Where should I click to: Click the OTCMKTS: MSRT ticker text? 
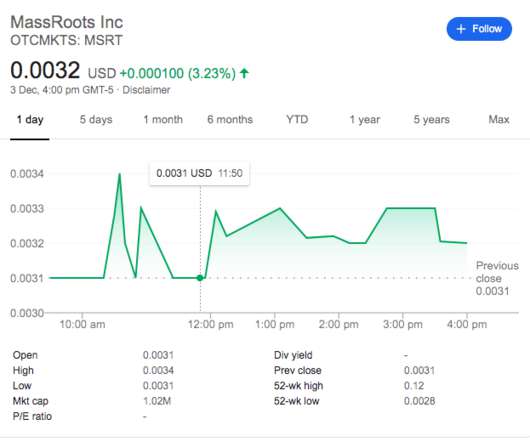[x=66, y=40]
